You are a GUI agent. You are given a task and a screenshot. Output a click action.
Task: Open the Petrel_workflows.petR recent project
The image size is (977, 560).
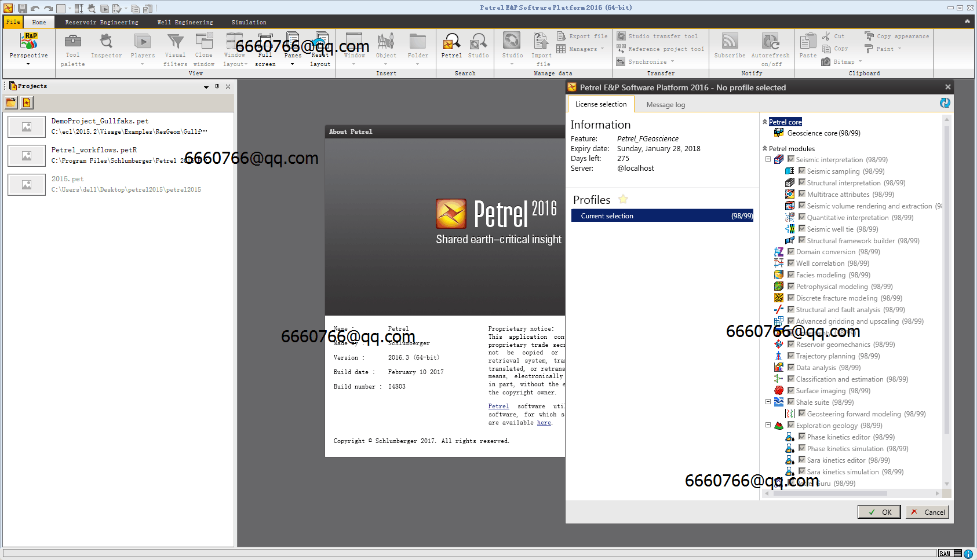point(119,155)
